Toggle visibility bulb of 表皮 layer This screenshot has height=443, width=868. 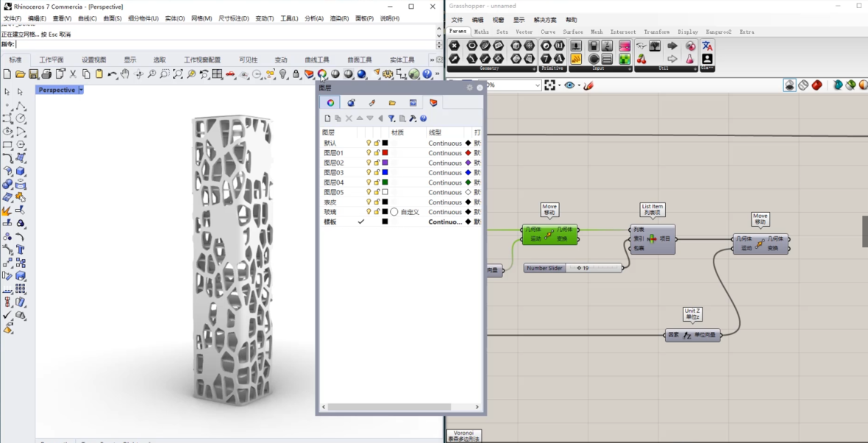[x=369, y=202]
